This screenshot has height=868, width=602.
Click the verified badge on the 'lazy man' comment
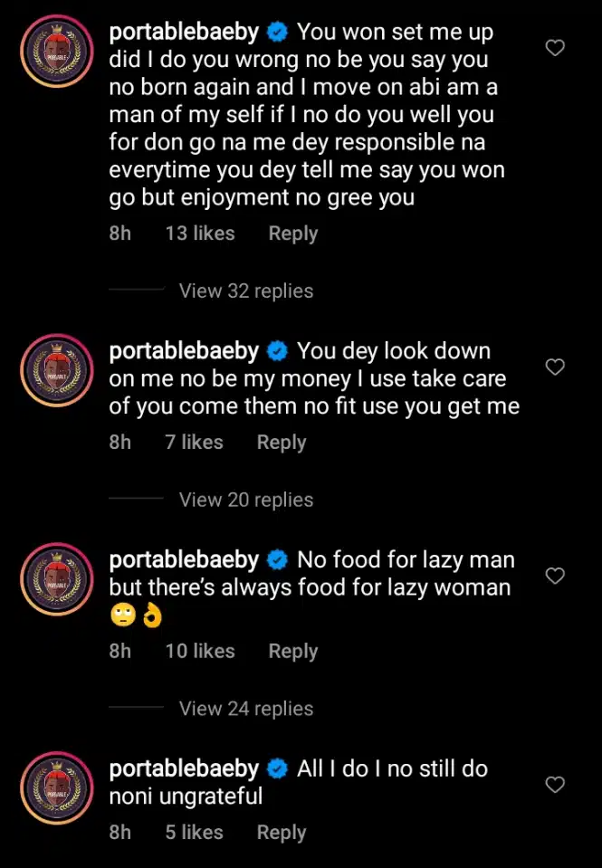[x=277, y=559]
